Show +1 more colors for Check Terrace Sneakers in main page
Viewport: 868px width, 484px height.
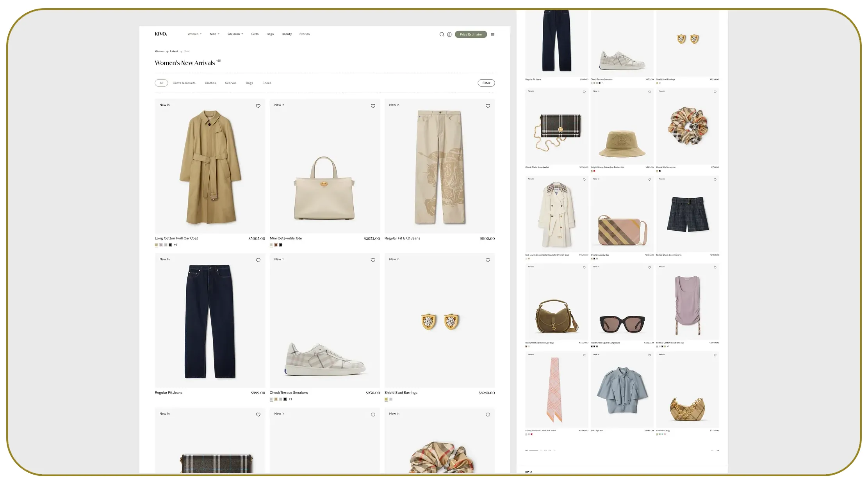[x=290, y=399]
